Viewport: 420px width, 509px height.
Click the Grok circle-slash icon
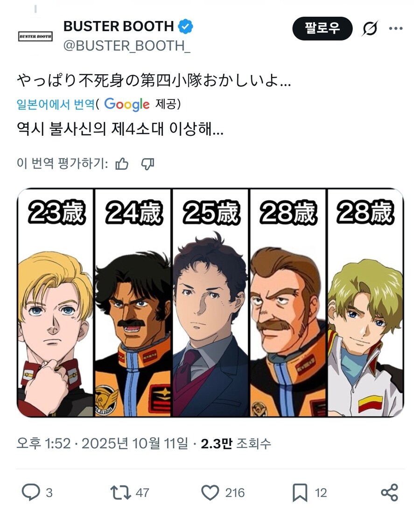(x=370, y=28)
